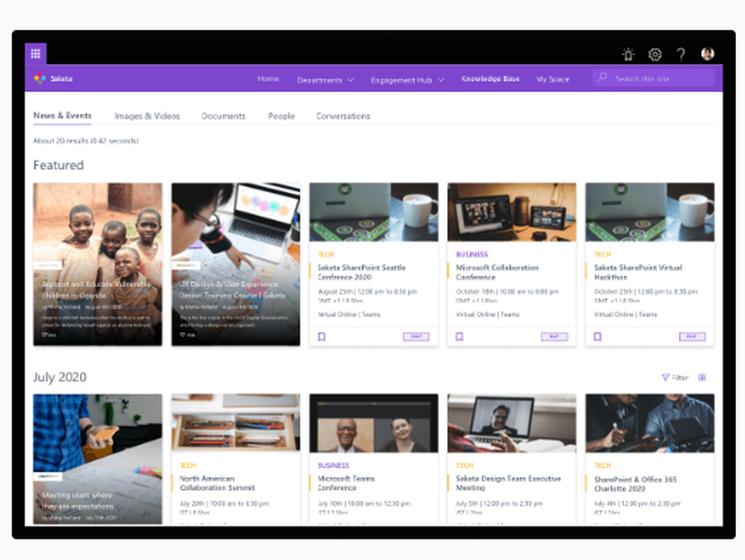Image resolution: width=745 pixels, height=560 pixels.
Task: Open the Knowledge Base menu item
Action: coord(490,78)
